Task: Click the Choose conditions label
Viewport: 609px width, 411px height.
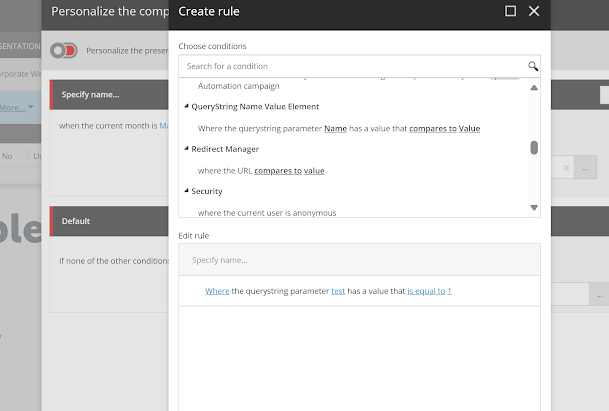Action: (x=212, y=46)
